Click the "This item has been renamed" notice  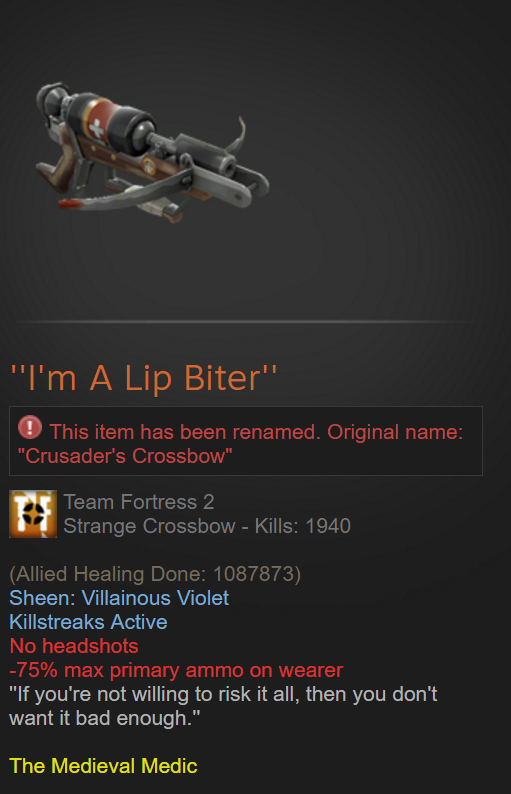(x=246, y=441)
